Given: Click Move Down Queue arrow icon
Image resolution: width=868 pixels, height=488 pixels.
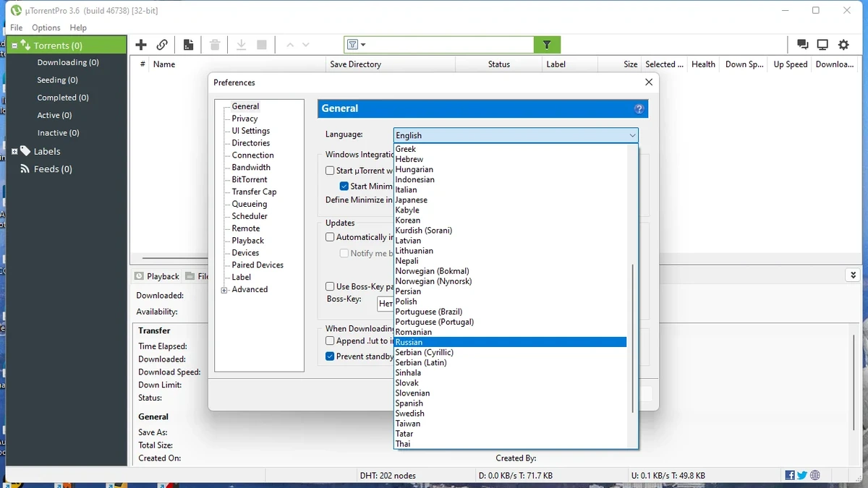Looking at the screenshot, I should click(306, 45).
